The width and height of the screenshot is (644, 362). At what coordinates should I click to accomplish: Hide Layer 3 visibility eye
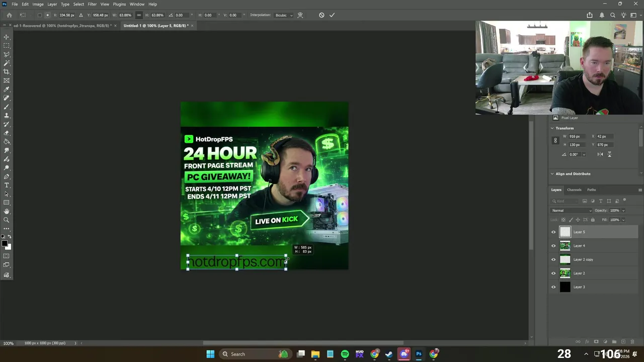tap(553, 287)
